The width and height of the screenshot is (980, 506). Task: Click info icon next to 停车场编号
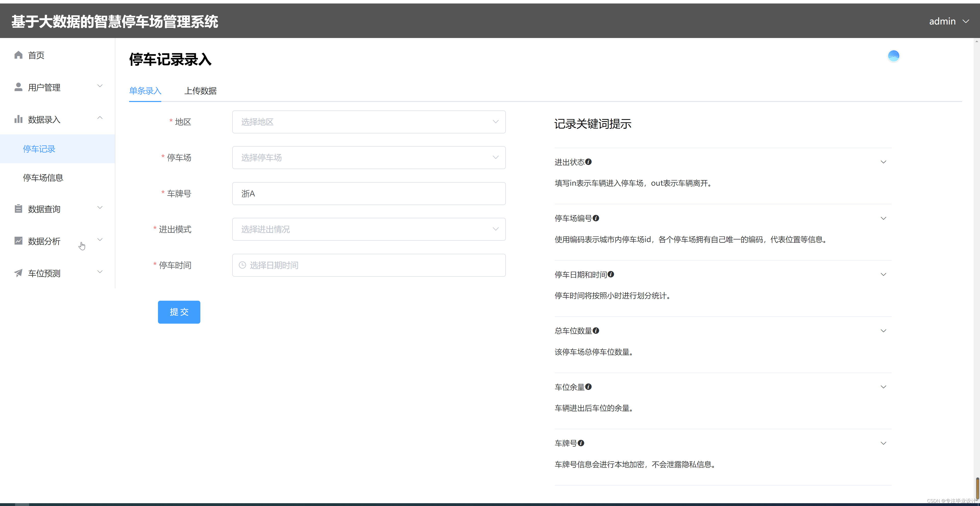click(x=596, y=218)
